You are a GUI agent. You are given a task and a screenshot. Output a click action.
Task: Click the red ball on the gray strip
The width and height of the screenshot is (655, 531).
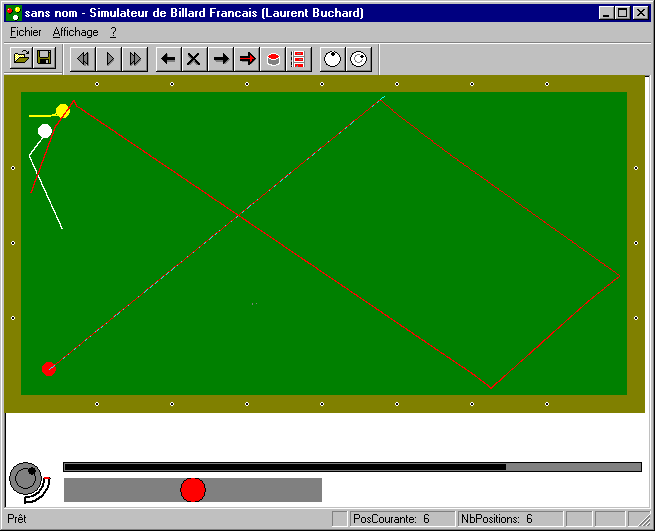pyautogui.click(x=193, y=490)
